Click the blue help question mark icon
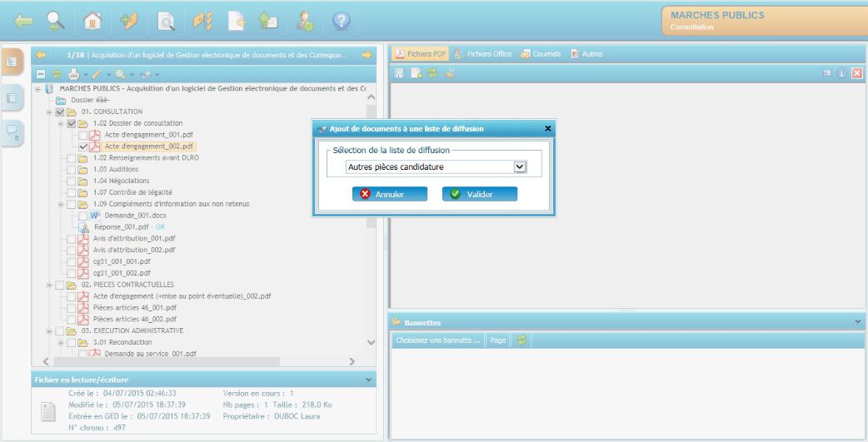The height and width of the screenshot is (442, 868). pyautogui.click(x=342, y=21)
